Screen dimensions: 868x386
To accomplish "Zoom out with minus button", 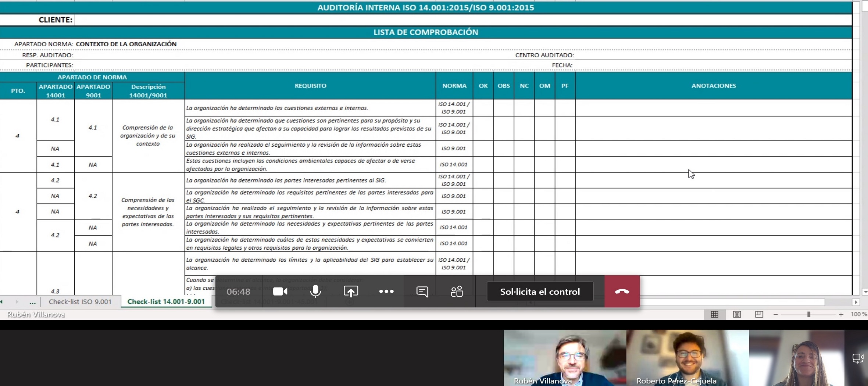I will click(776, 314).
